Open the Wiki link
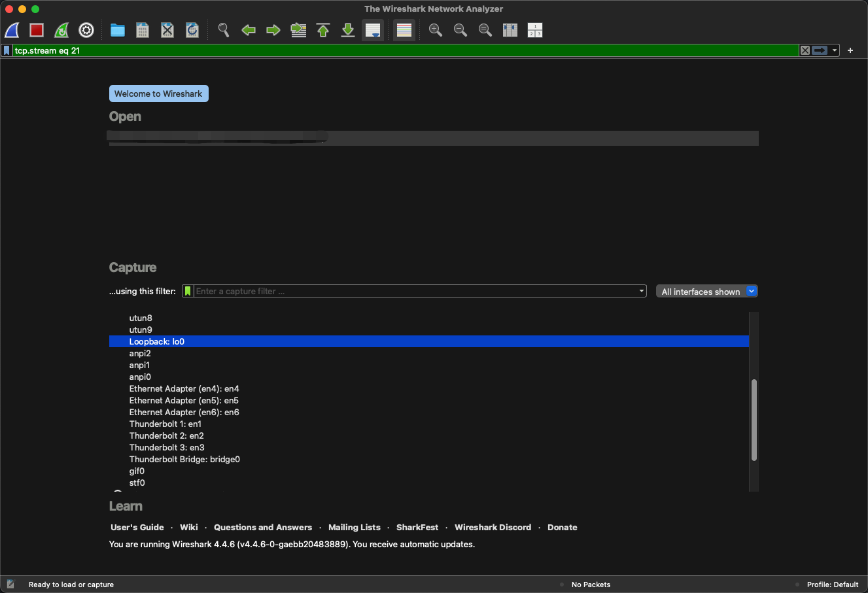 point(189,527)
